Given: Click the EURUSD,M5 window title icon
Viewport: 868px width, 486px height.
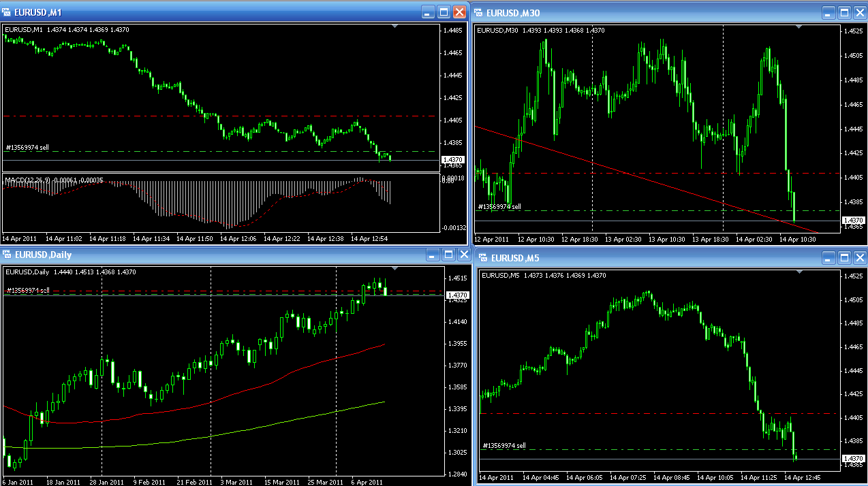Looking at the screenshot, I should (483, 258).
